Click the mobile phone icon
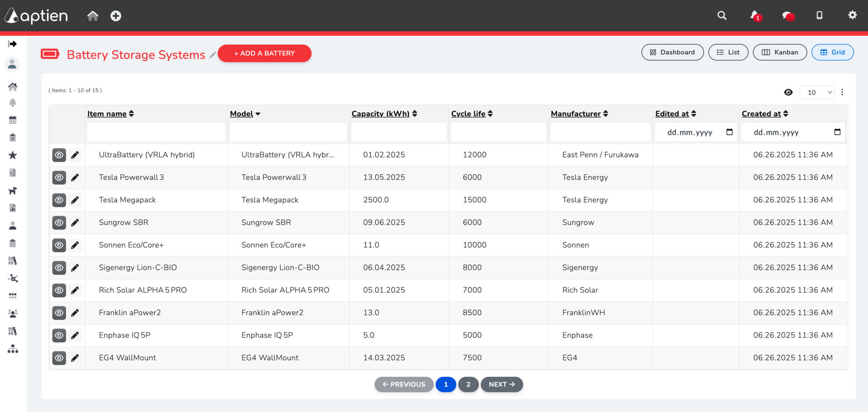The image size is (868, 412). [819, 15]
